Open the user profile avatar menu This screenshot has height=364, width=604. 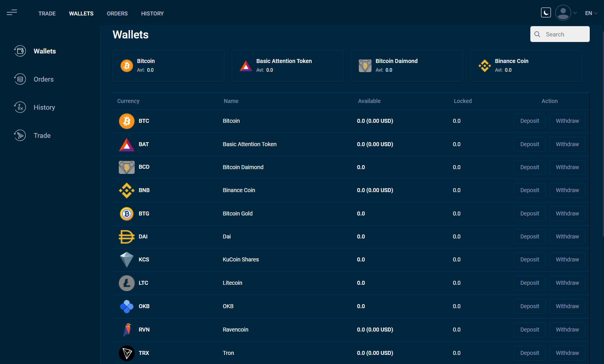pos(563,13)
